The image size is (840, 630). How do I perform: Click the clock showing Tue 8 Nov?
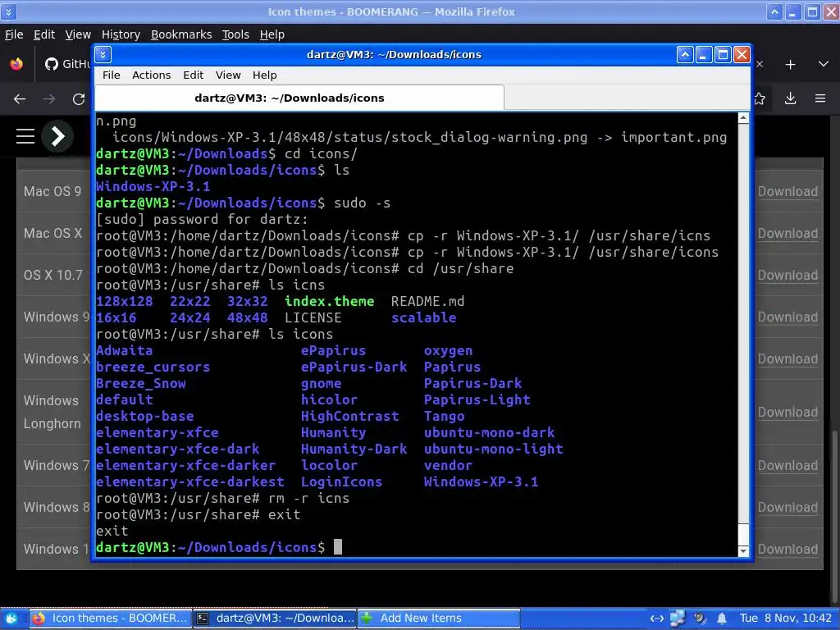tap(785, 619)
